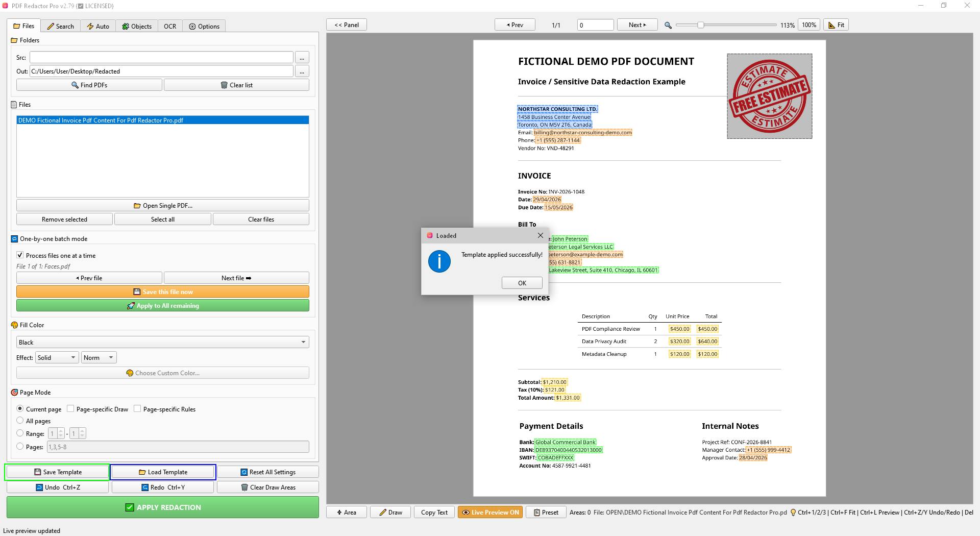Toggle Live Preview ON button
The height and width of the screenshot is (536, 980).
tap(490, 513)
